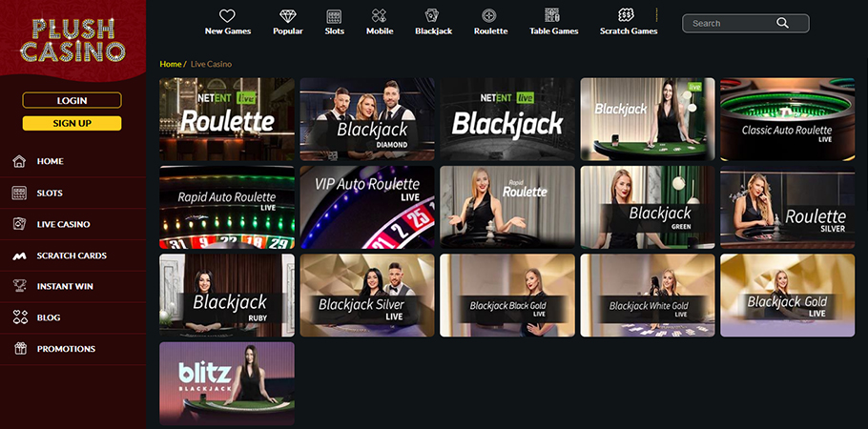Click the heart icon above New Games
Image resolution: width=868 pixels, height=429 pixels.
[x=227, y=16]
